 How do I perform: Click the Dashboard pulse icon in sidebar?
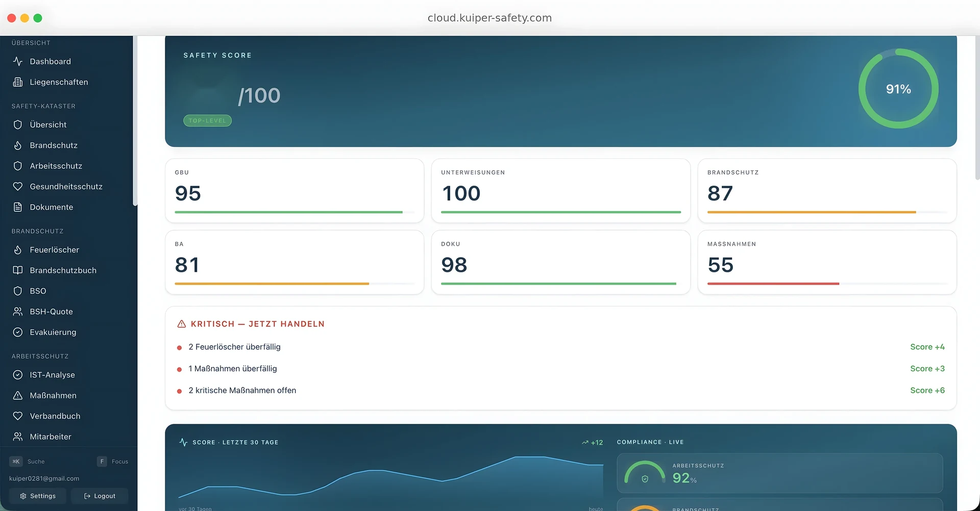(18, 61)
